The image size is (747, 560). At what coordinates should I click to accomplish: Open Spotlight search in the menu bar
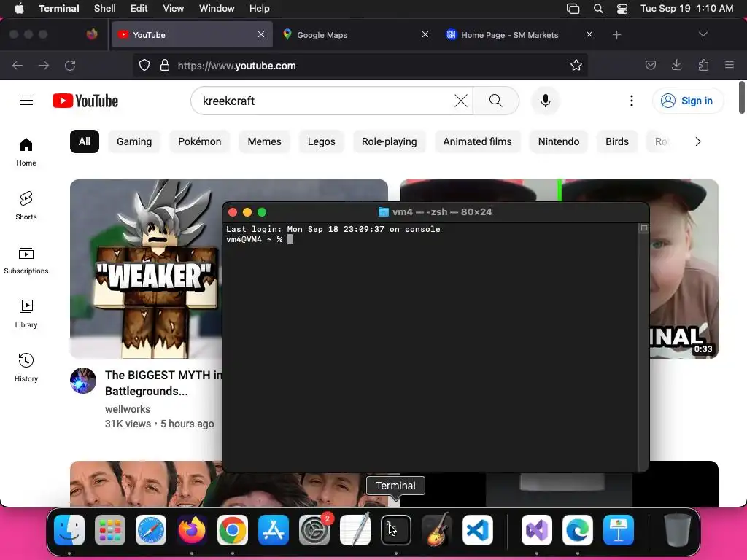598,8
